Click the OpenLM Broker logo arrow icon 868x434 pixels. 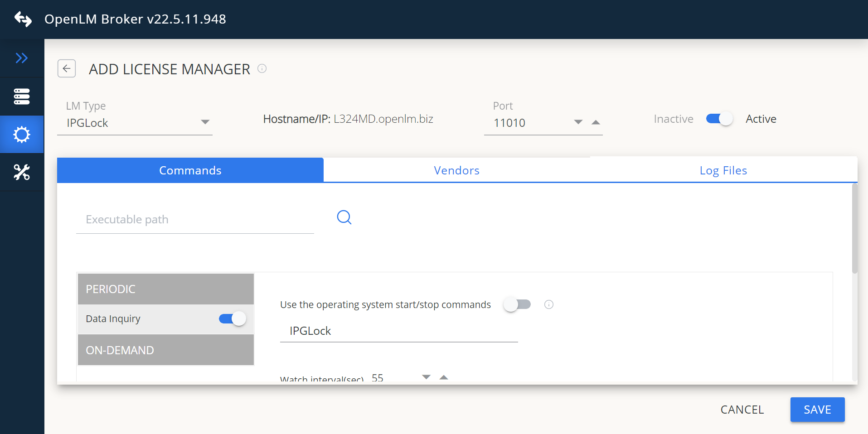[23, 19]
